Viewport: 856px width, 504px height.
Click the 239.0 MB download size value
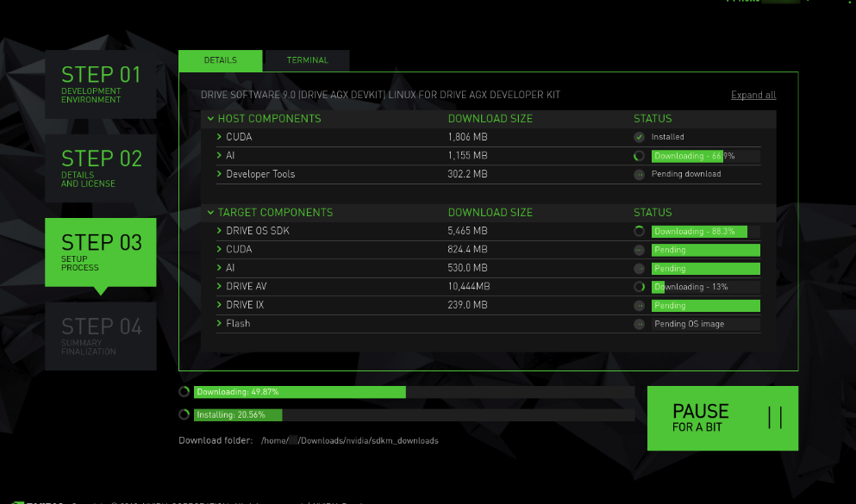pos(468,305)
